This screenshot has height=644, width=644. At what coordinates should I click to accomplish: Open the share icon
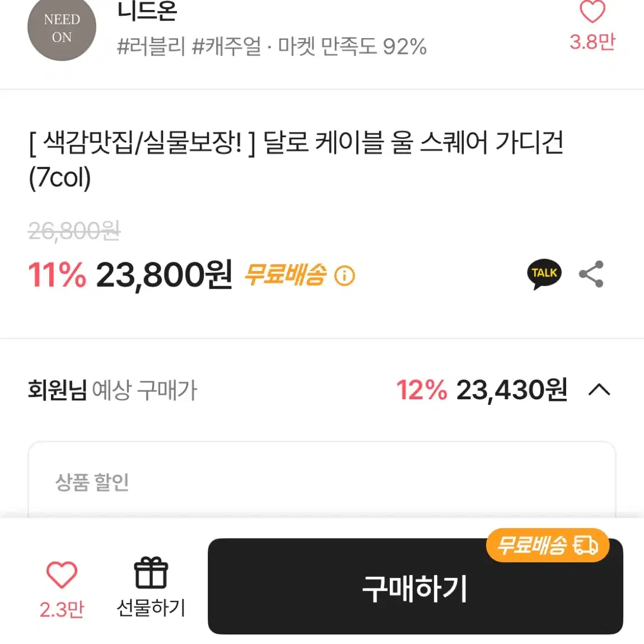click(591, 274)
